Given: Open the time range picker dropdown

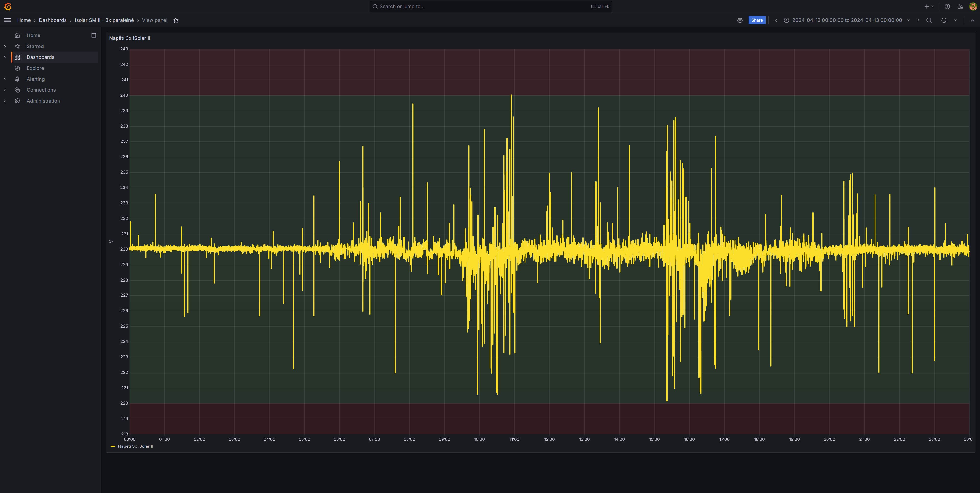Looking at the screenshot, I should [x=847, y=20].
